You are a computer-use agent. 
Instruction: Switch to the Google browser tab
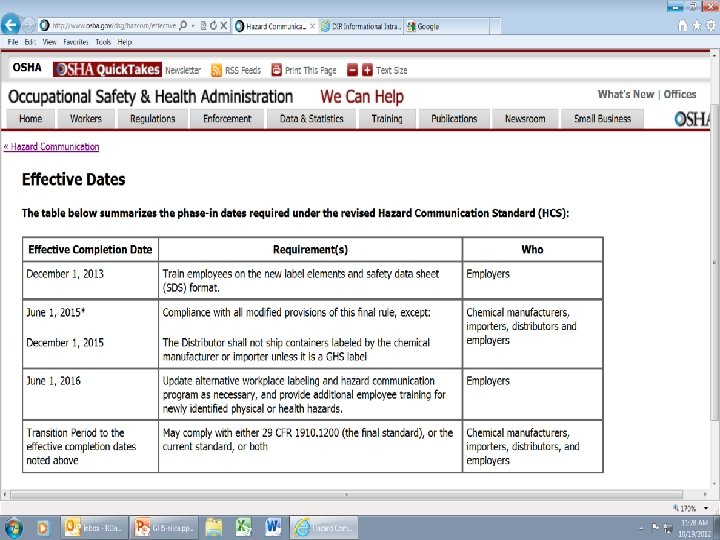[x=446, y=26]
